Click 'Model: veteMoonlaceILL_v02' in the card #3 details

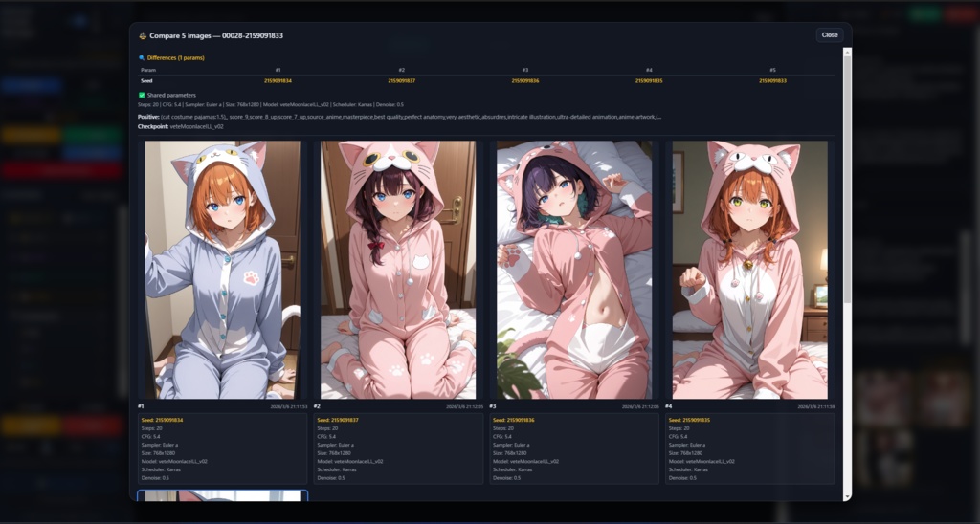(x=525, y=462)
